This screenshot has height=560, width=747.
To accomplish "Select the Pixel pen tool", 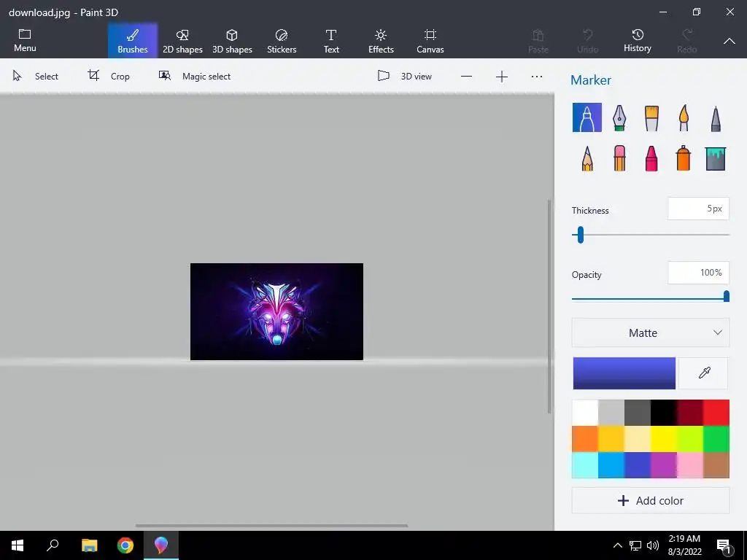I will pos(716,119).
